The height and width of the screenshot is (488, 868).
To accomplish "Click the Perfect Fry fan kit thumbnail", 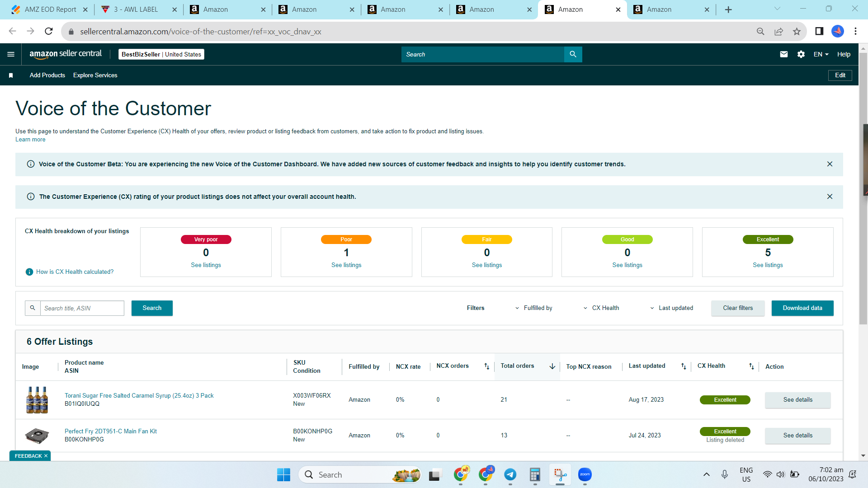I will pos(37,436).
